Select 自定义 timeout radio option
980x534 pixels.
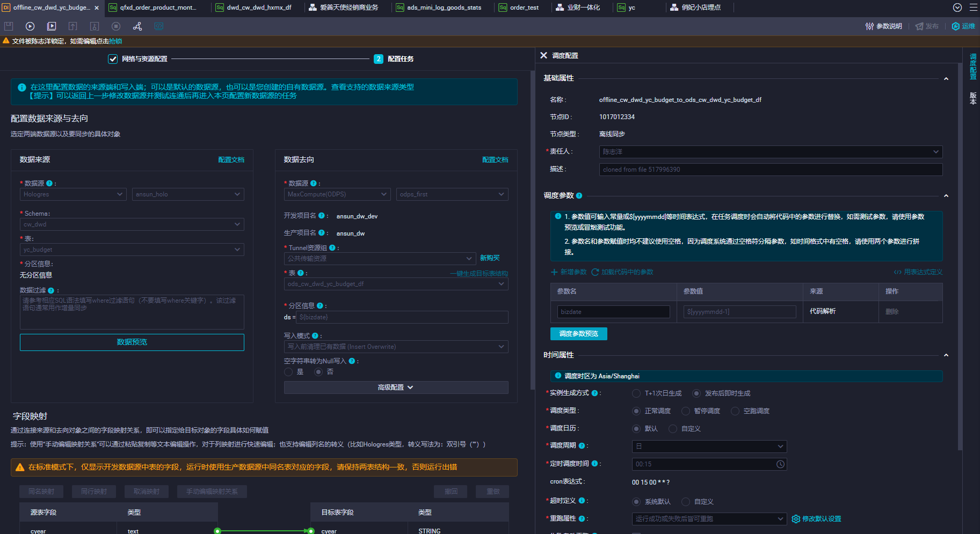point(686,502)
